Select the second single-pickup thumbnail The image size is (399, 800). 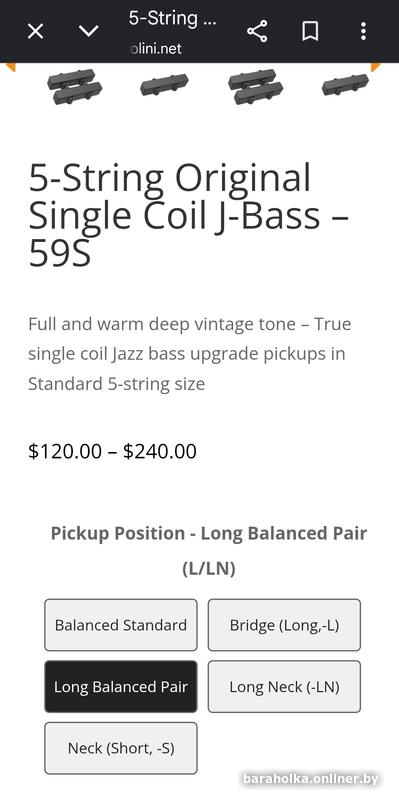[x=164, y=85]
